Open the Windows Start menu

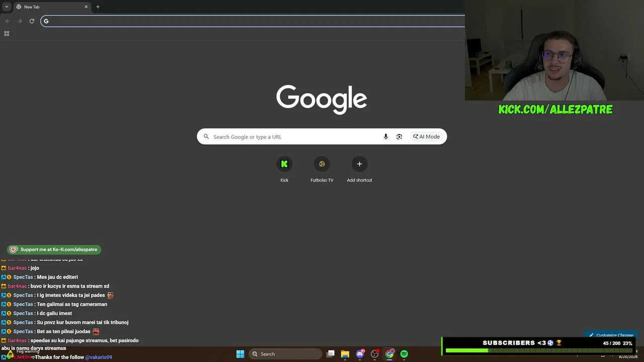click(240, 354)
